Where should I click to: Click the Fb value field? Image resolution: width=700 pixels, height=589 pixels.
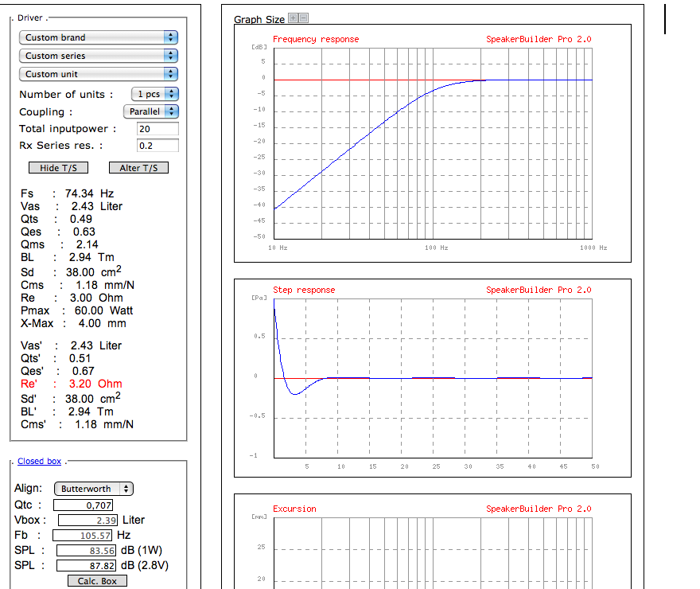point(82,536)
